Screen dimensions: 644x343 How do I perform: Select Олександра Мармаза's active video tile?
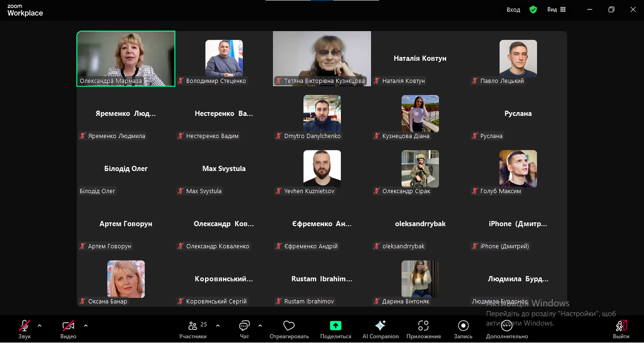click(x=126, y=58)
